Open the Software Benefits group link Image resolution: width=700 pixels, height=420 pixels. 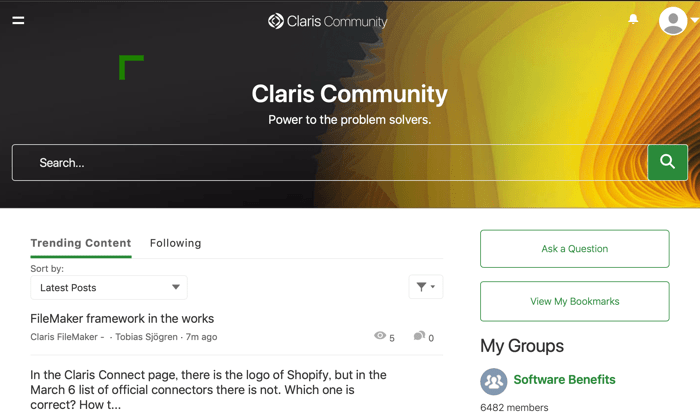564,380
